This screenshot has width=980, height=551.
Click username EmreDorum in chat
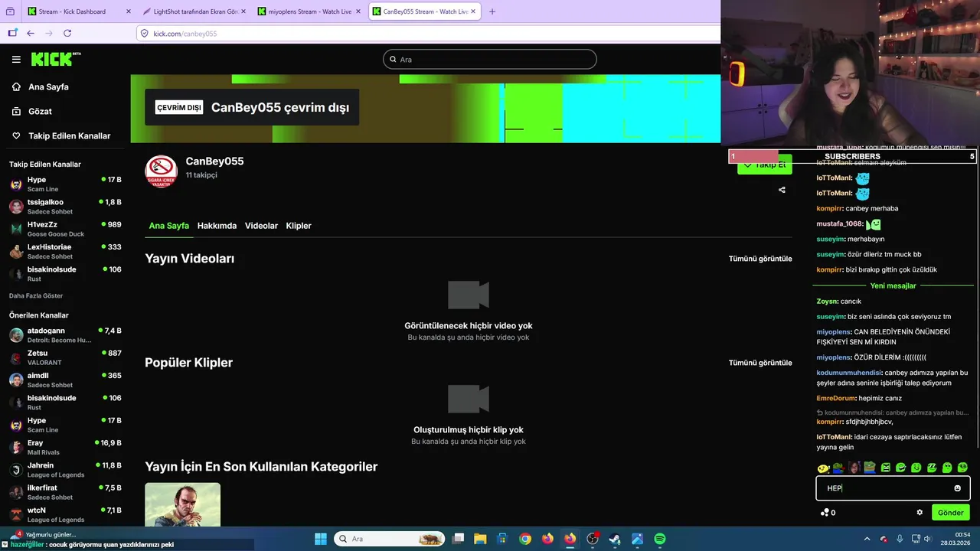(836, 398)
